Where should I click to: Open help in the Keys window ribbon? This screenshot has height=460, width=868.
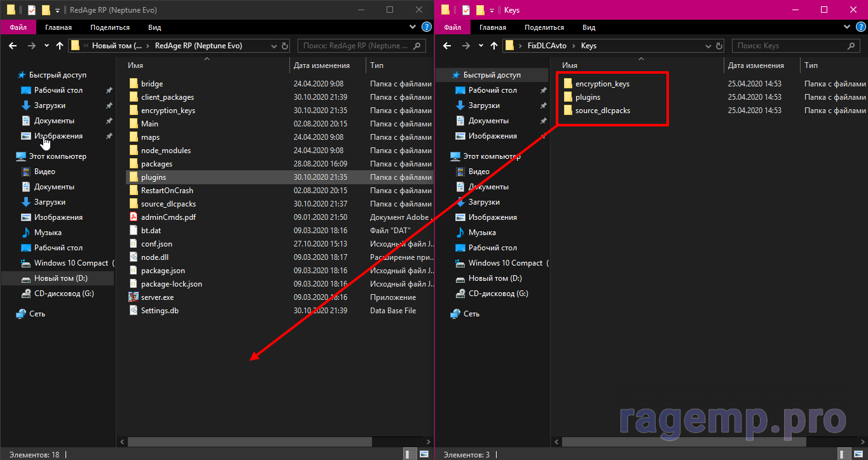click(x=860, y=27)
